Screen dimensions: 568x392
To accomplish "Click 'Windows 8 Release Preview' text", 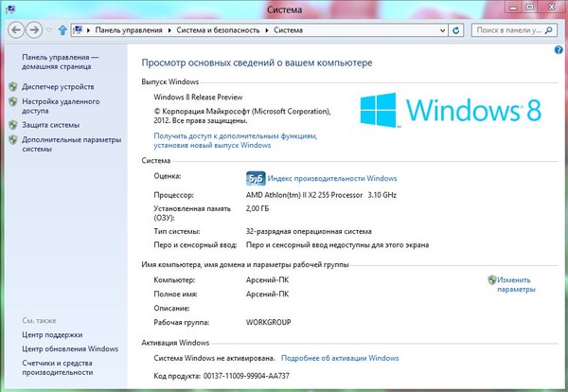I will (198, 98).
